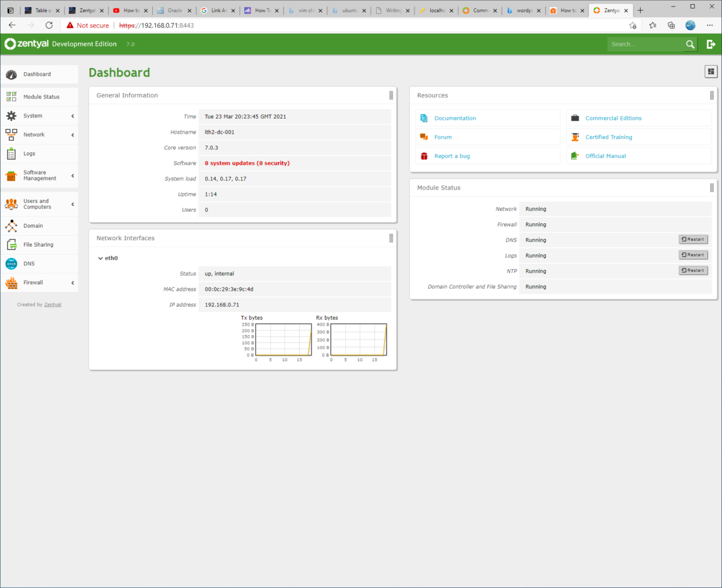Open the Domain module icon
722x588 pixels.
pyautogui.click(x=11, y=225)
